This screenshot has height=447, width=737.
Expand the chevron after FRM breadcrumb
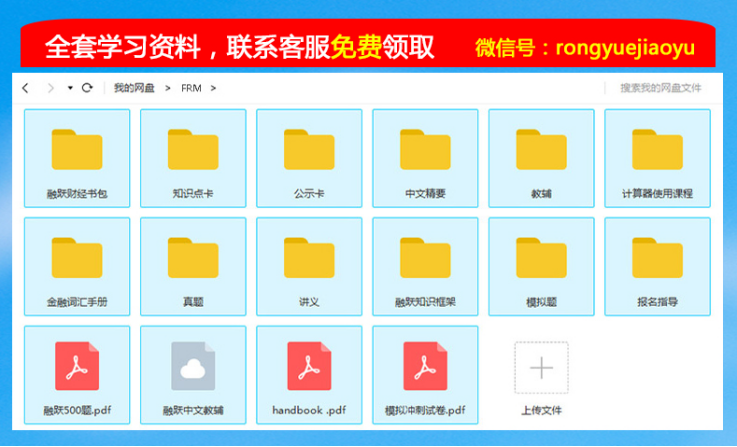tap(213, 88)
